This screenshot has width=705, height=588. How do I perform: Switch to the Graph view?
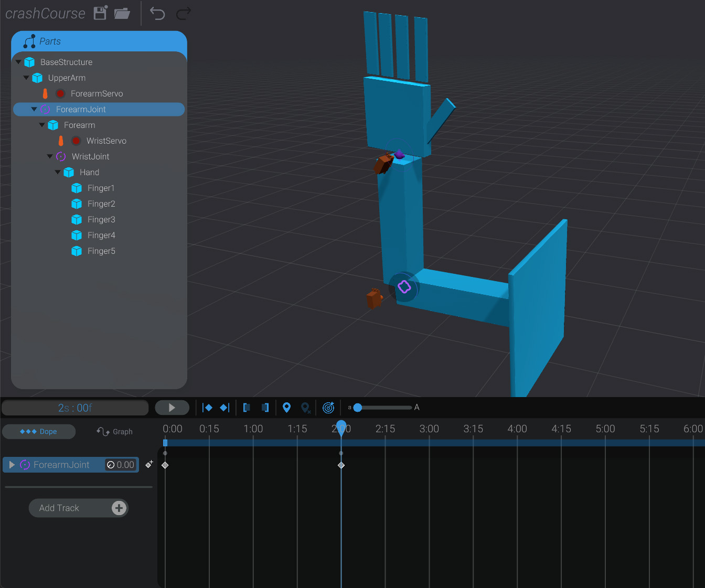pyautogui.click(x=114, y=431)
